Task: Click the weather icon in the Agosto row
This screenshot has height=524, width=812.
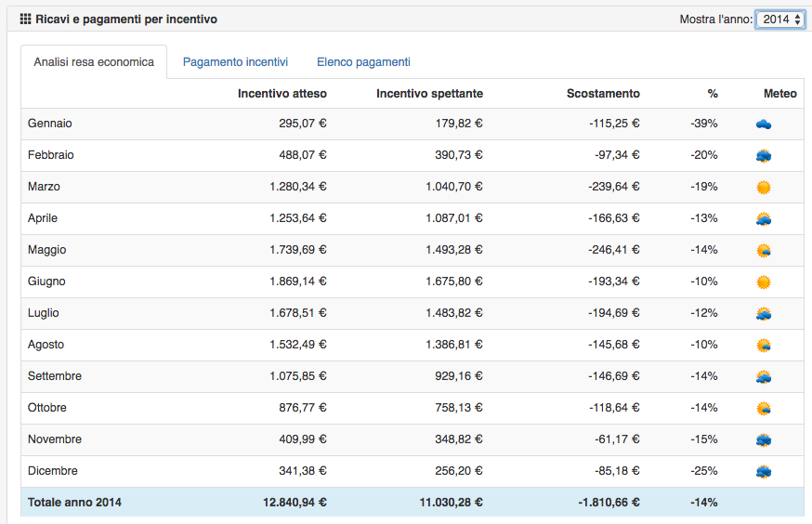Action: (764, 345)
